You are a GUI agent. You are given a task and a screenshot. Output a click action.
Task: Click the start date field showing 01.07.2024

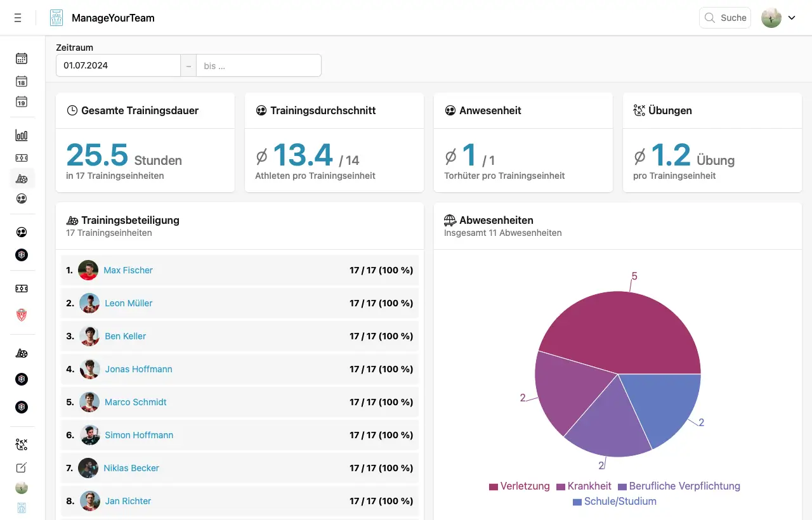click(x=118, y=65)
